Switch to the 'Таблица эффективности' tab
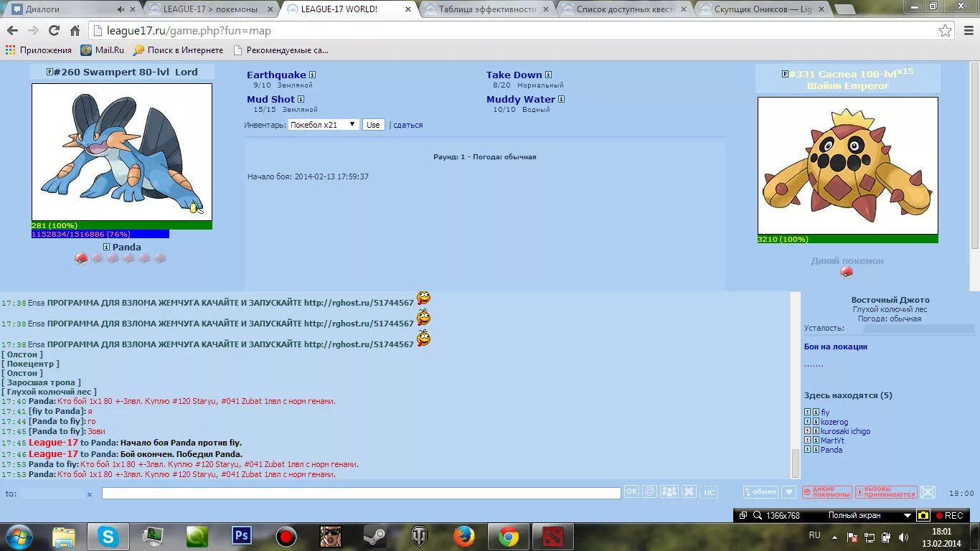Image resolution: width=980 pixels, height=551 pixels. pyautogui.click(x=487, y=9)
